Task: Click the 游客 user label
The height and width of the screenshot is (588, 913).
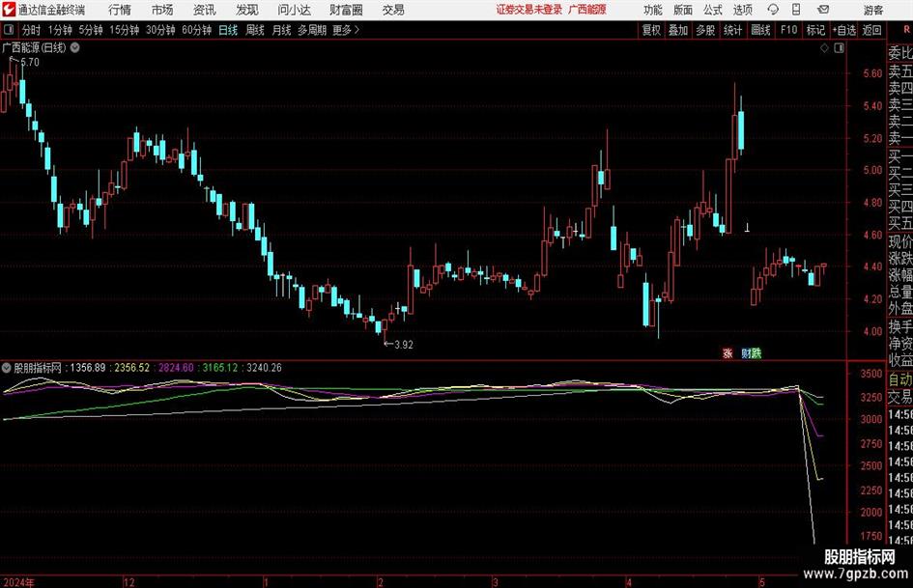Action: (x=872, y=10)
